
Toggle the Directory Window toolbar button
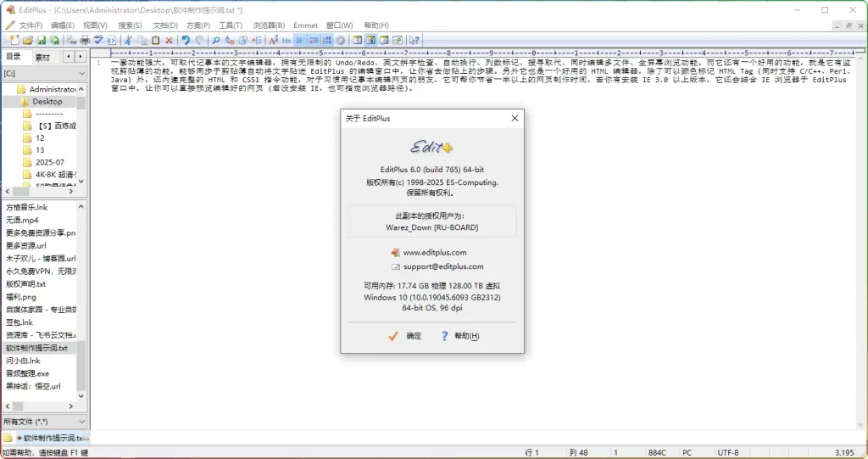click(x=370, y=40)
